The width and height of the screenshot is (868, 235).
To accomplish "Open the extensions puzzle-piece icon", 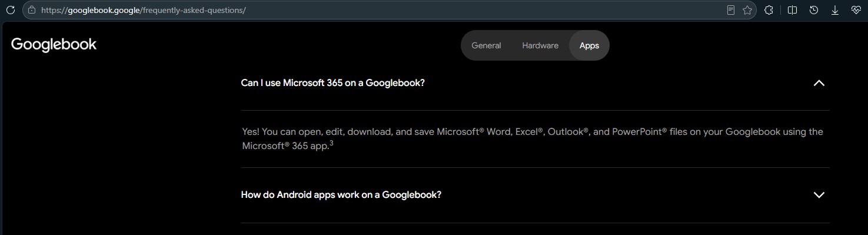I will tap(769, 10).
